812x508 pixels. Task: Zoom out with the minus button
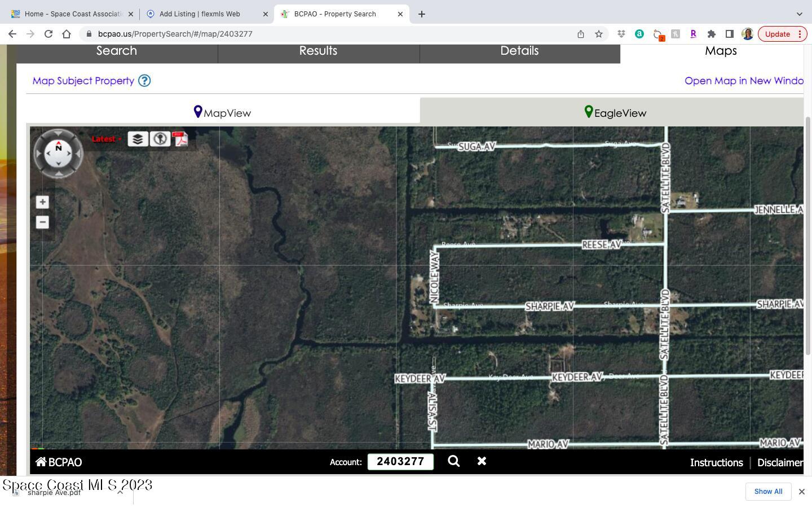pyautogui.click(x=42, y=222)
